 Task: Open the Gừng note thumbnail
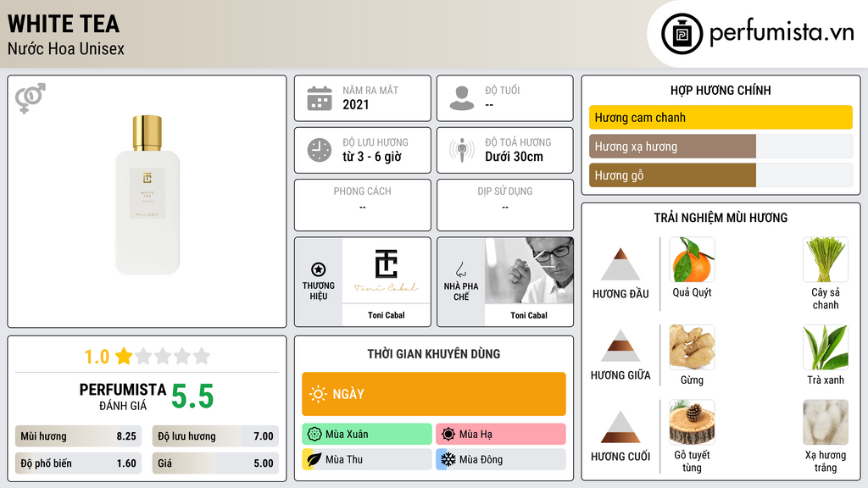pos(692,347)
